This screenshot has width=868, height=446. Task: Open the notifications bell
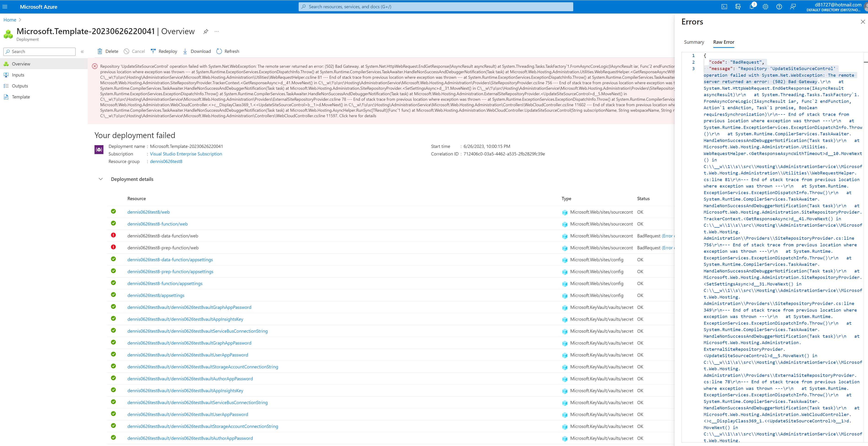coord(752,6)
